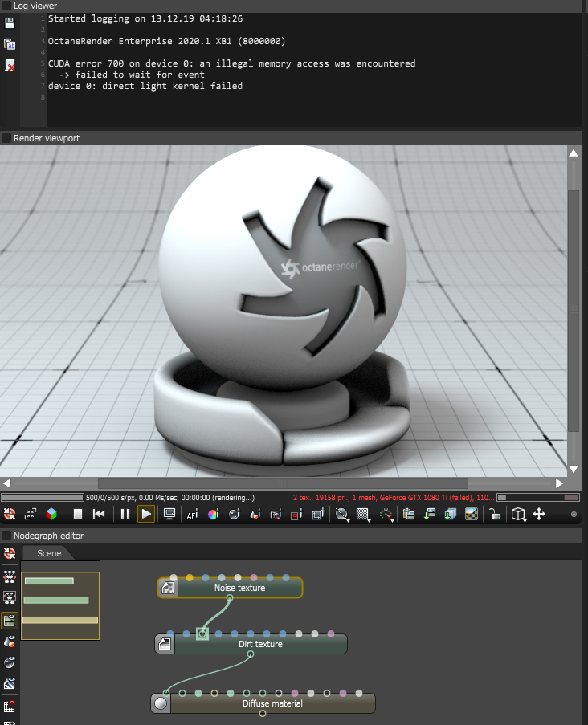The image size is (588, 725).
Task: Select the Noise texture node
Action: click(x=230, y=588)
